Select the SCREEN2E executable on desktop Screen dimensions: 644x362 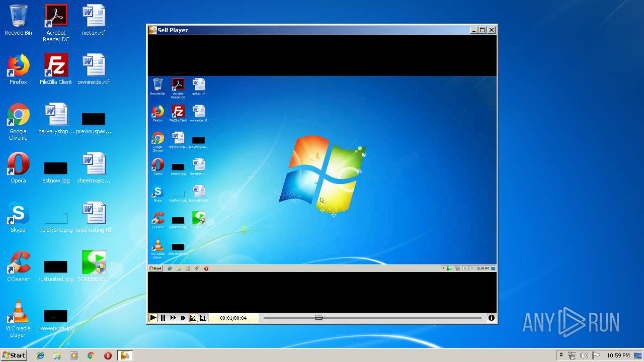94,266
